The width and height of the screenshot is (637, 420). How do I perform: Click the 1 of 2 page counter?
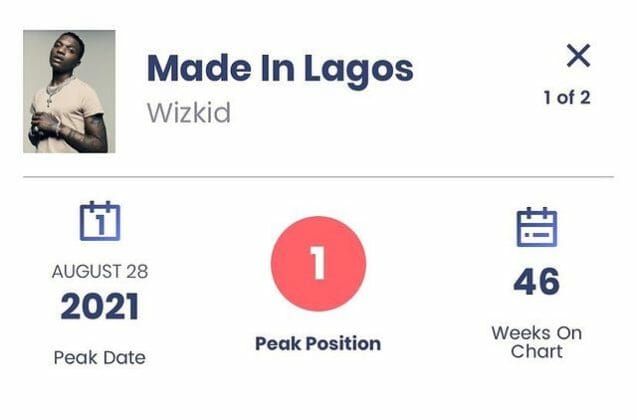pyautogui.click(x=567, y=98)
